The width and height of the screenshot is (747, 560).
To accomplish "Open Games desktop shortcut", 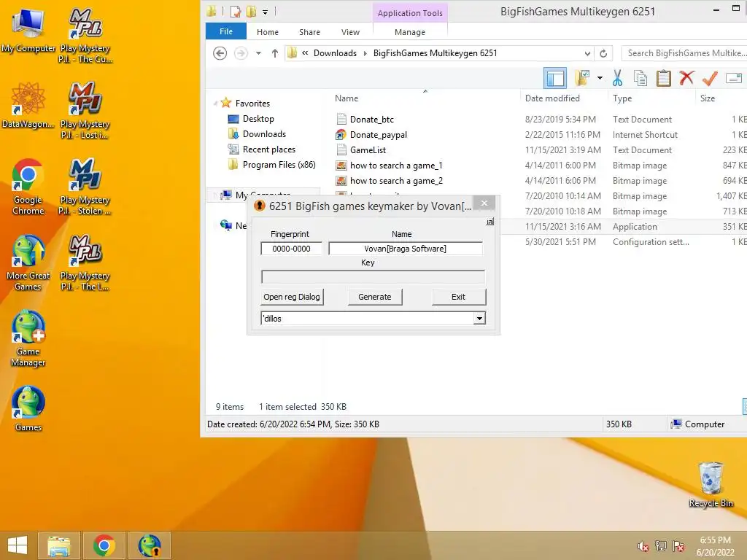I will coord(28,408).
